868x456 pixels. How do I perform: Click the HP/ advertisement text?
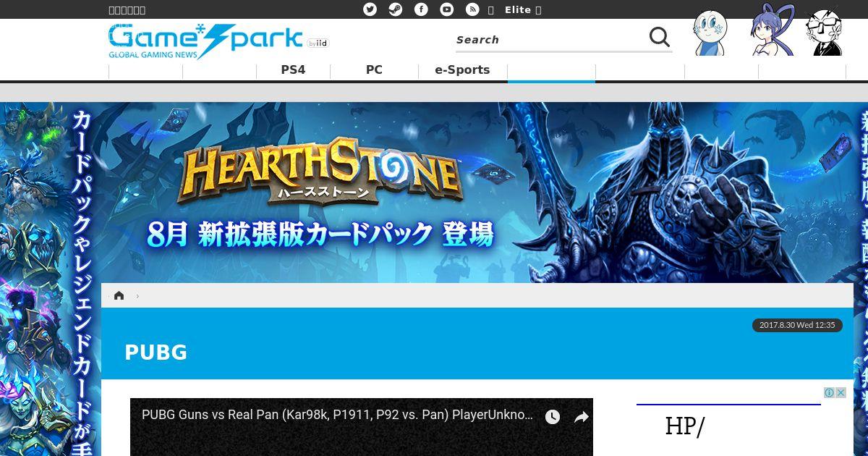coord(684,426)
